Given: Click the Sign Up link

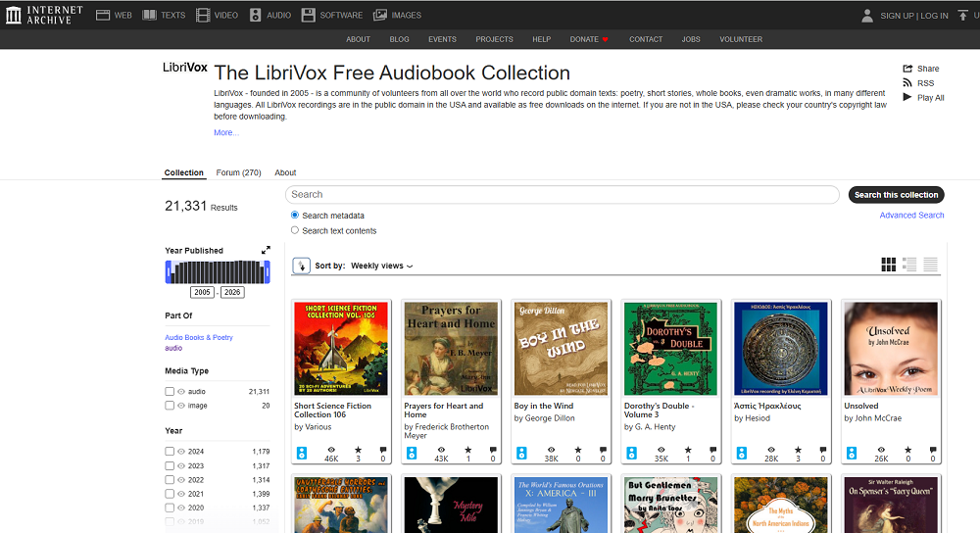Looking at the screenshot, I should (897, 16).
